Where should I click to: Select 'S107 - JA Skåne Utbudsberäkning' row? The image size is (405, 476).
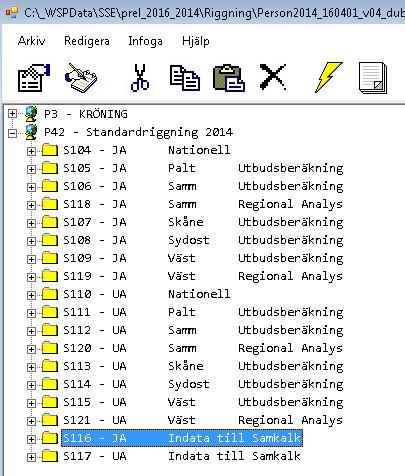tap(203, 222)
